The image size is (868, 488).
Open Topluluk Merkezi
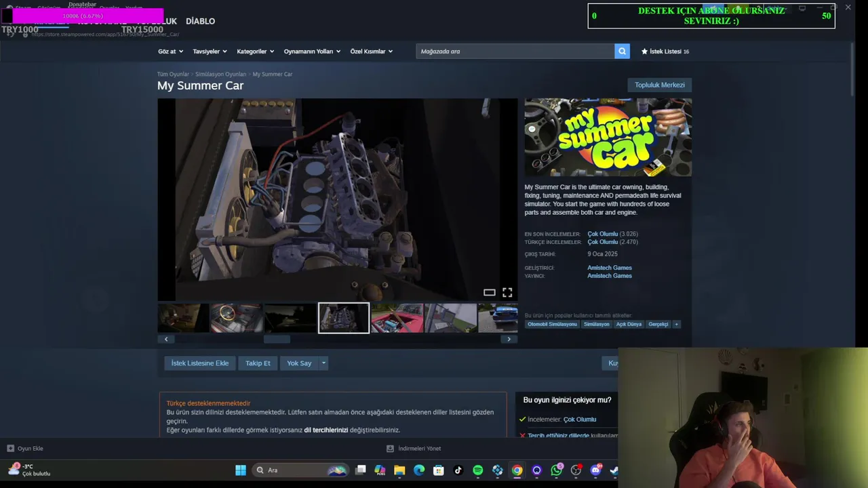[659, 85]
